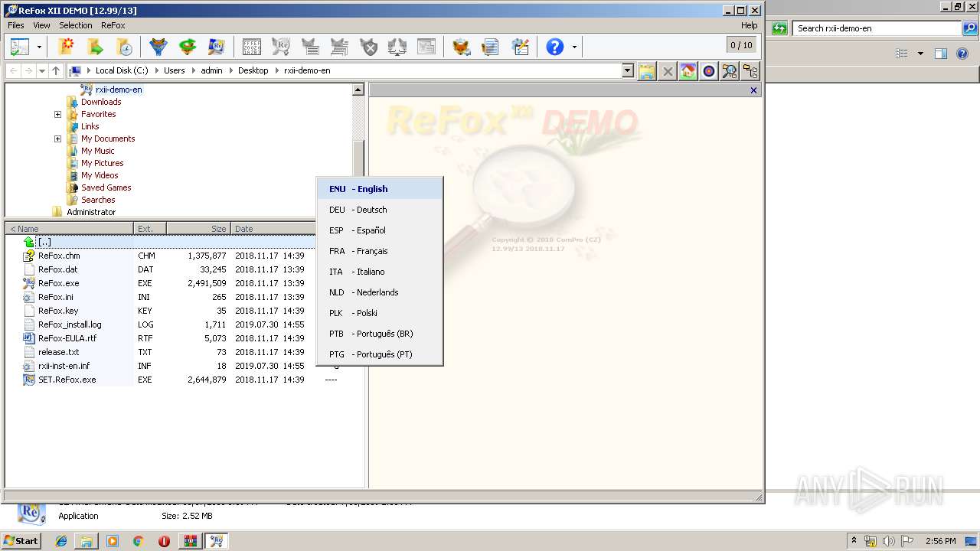The width and height of the screenshot is (980, 551).
Task: Select ReFox.exe in the file list
Action: 59,283
